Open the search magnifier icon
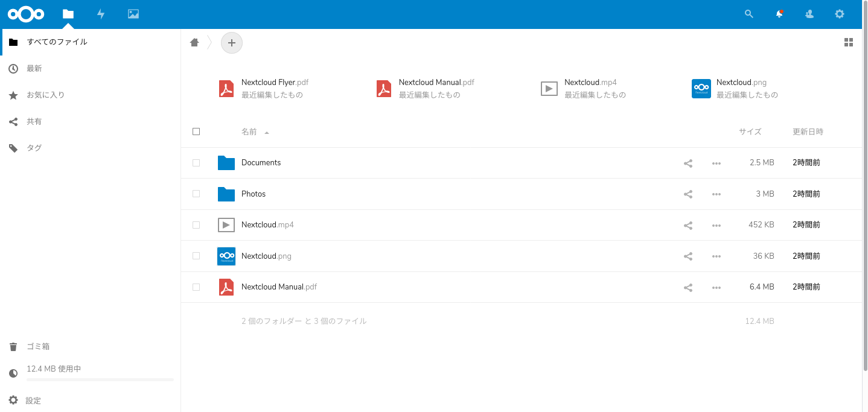This screenshot has height=412, width=868. tap(748, 14)
